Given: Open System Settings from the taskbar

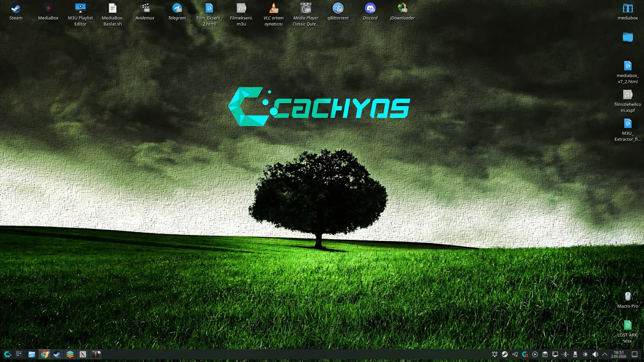Looking at the screenshot, I should [x=19, y=354].
